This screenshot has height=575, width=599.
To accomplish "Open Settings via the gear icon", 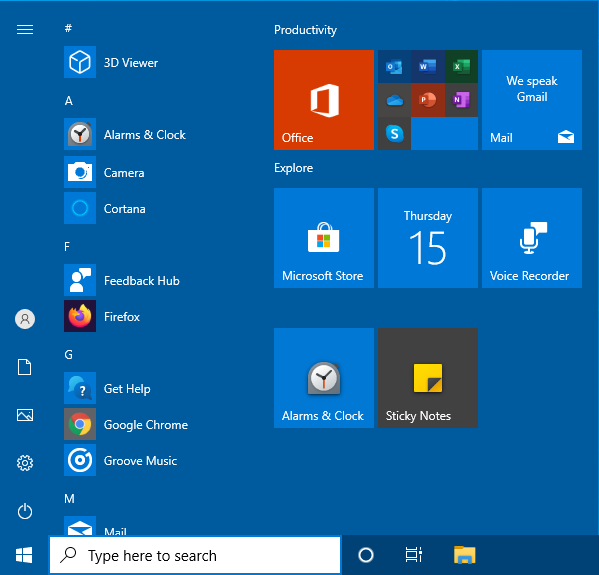I will point(25,463).
